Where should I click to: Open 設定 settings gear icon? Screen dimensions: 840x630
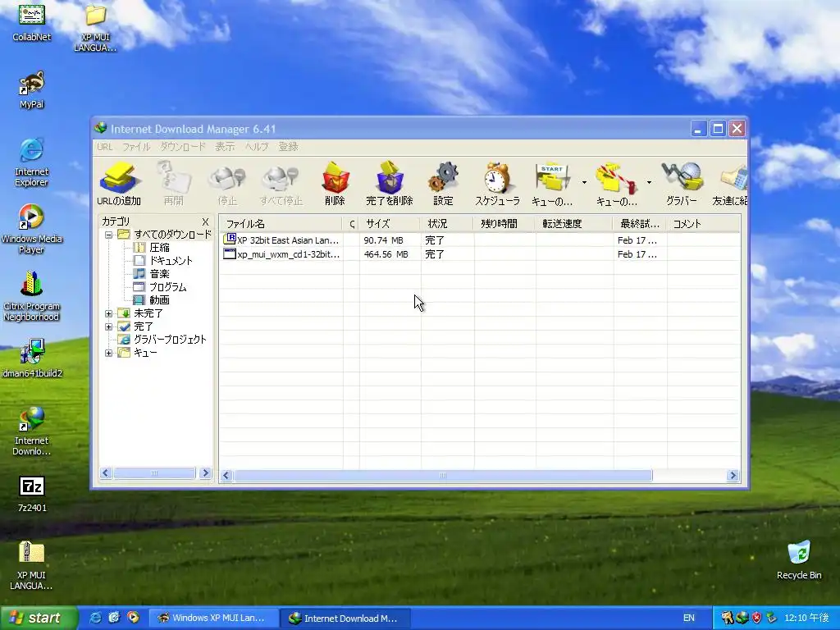[443, 183]
